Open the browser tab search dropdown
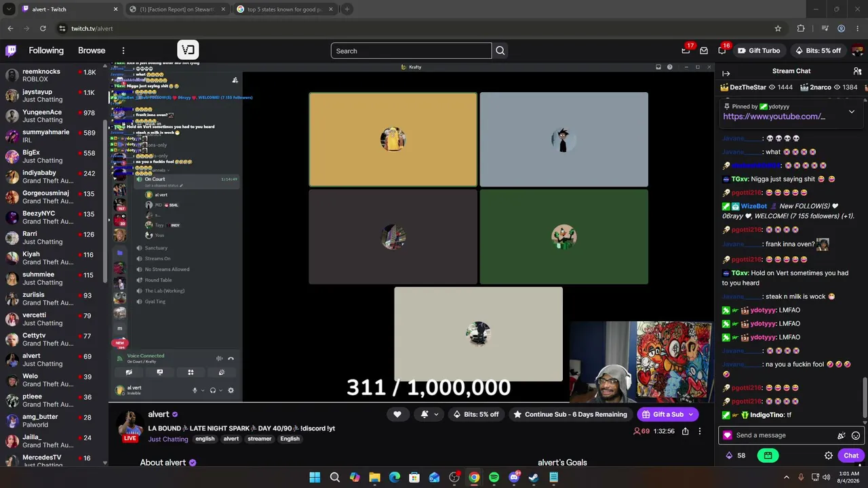This screenshot has width=868, height=488. (9, 9)
